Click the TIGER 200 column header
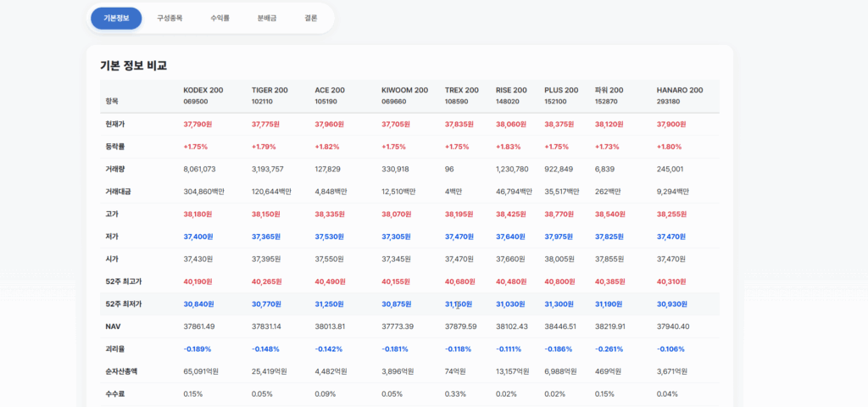The height and width of the screenshot is (407, 868). [270, 95]
